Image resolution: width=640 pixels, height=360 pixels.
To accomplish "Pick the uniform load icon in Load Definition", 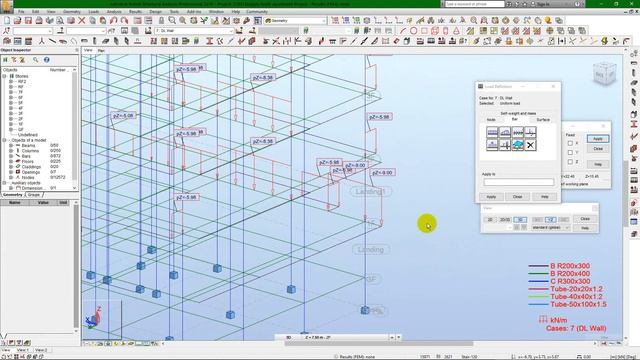I will click(x=492, y=132).
